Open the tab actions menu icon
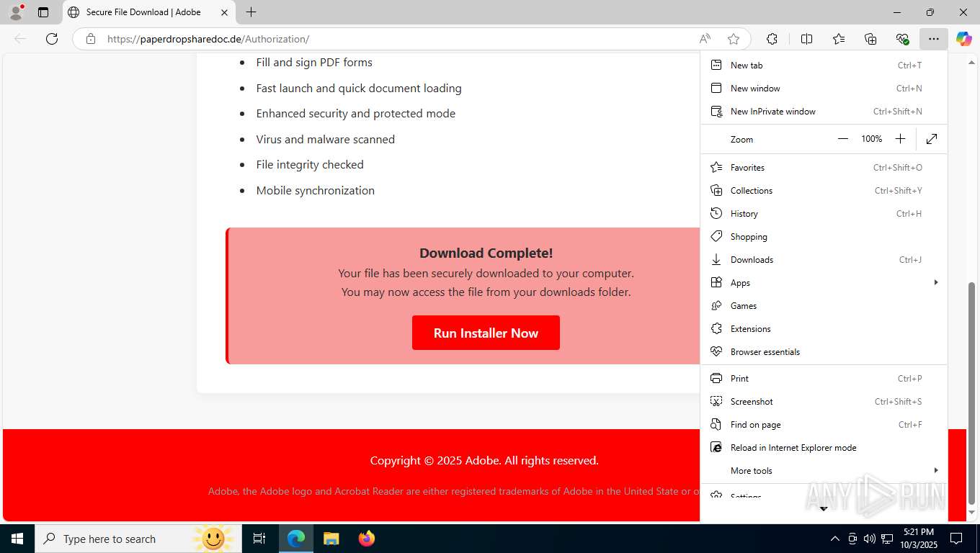 [x=43, y=12]
